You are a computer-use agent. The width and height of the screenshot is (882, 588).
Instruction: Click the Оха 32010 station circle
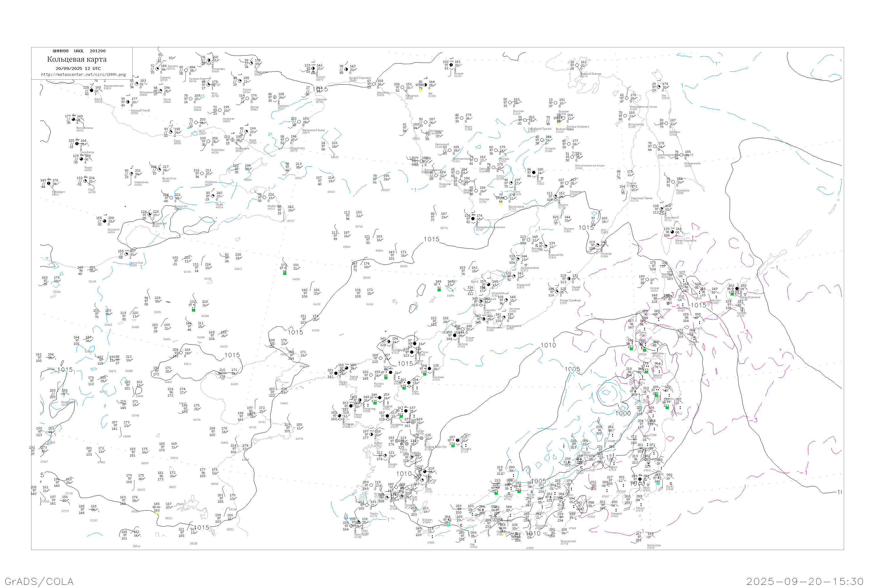point(659,87)
